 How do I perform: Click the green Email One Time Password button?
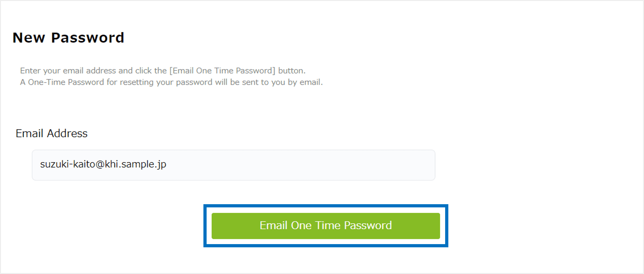325,225
